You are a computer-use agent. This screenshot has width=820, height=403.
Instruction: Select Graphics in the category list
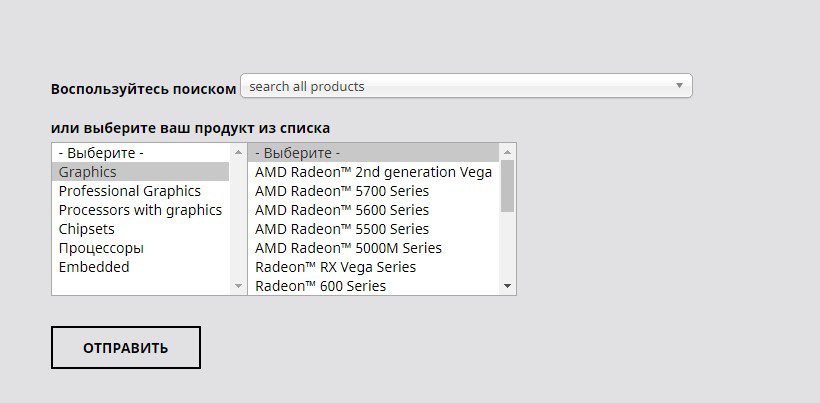[140, 172]
